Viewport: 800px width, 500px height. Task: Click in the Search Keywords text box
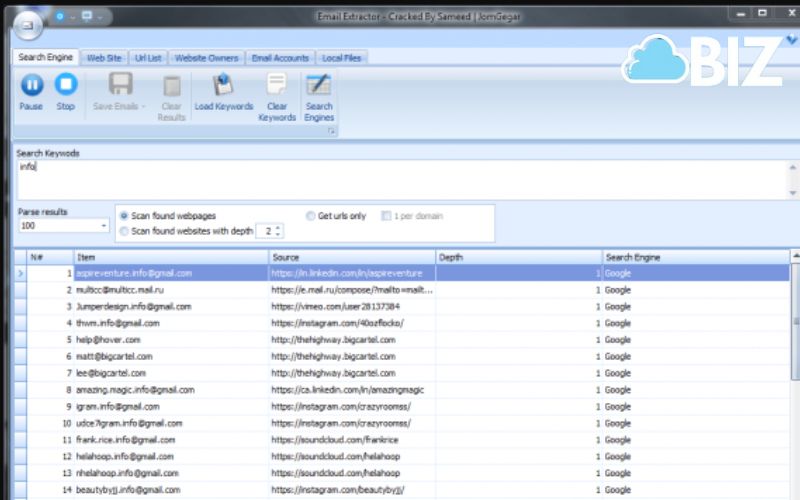click(403, 180)
